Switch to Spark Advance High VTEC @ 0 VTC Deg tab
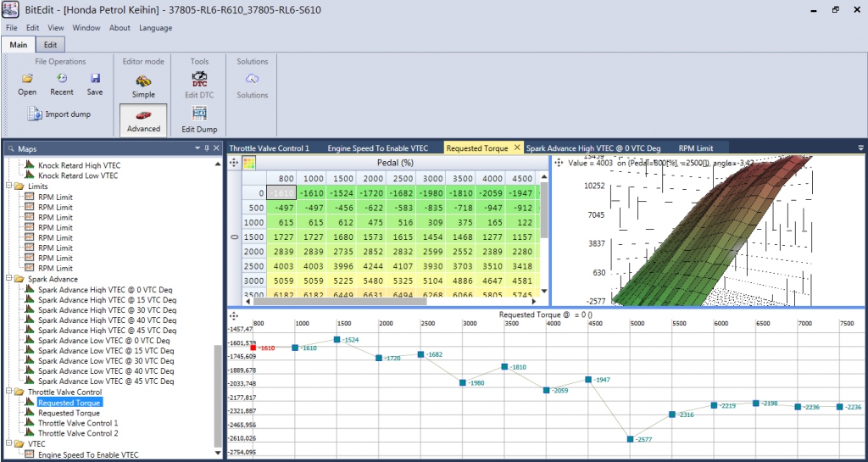 [x=593, y=148]
